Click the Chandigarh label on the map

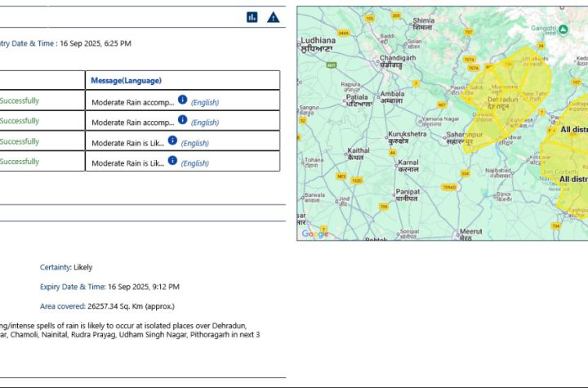pos(398,61)
